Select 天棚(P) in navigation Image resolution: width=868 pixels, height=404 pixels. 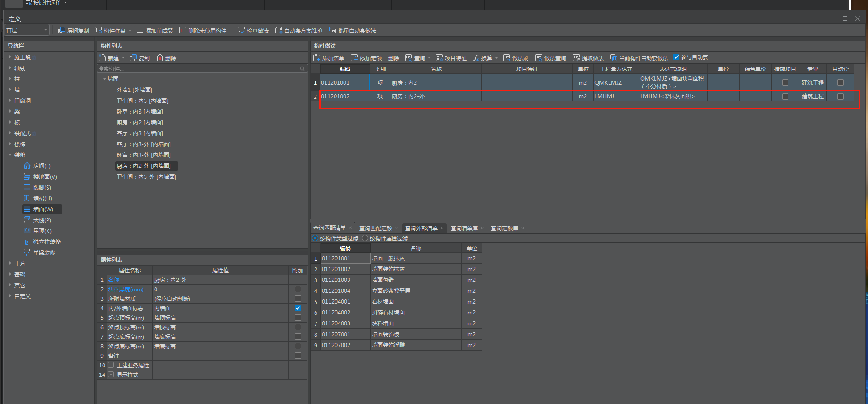tap(37, 220)
